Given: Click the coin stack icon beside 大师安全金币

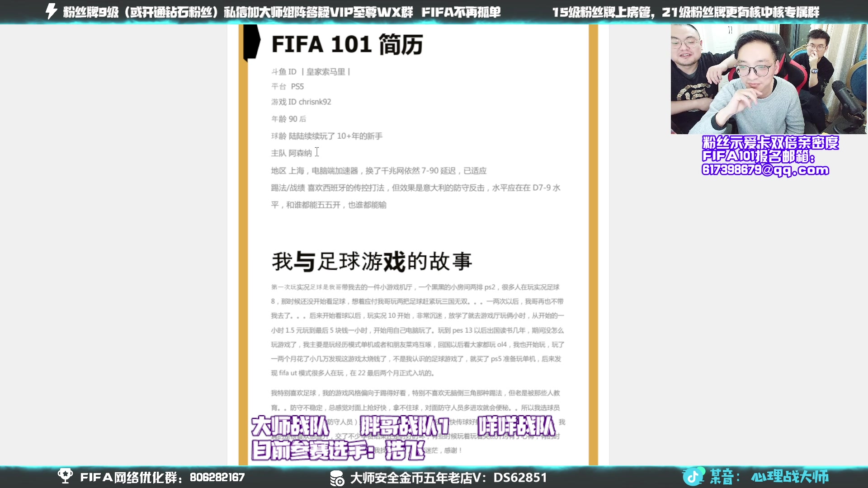Looking at the screenshot, I should tap(337, 478).
